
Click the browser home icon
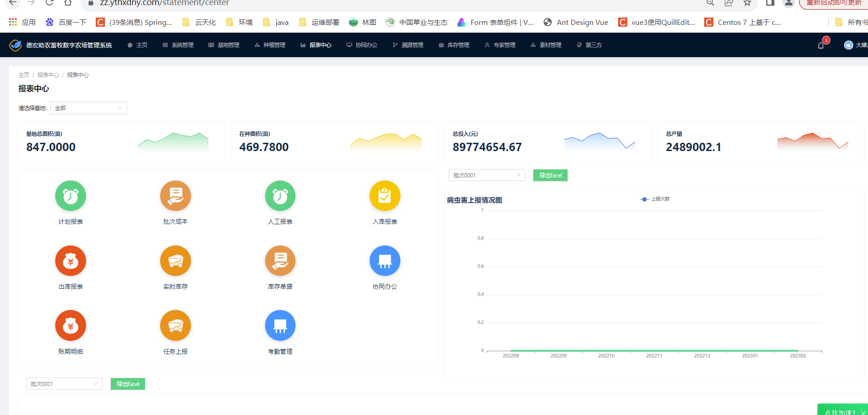tap(68, 2)
